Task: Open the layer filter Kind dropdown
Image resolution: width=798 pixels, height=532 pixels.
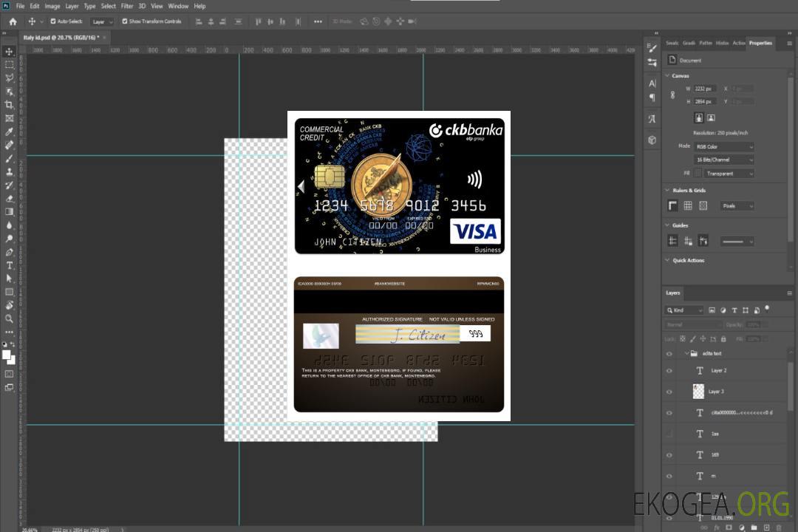Action: [x=684, y=310]
